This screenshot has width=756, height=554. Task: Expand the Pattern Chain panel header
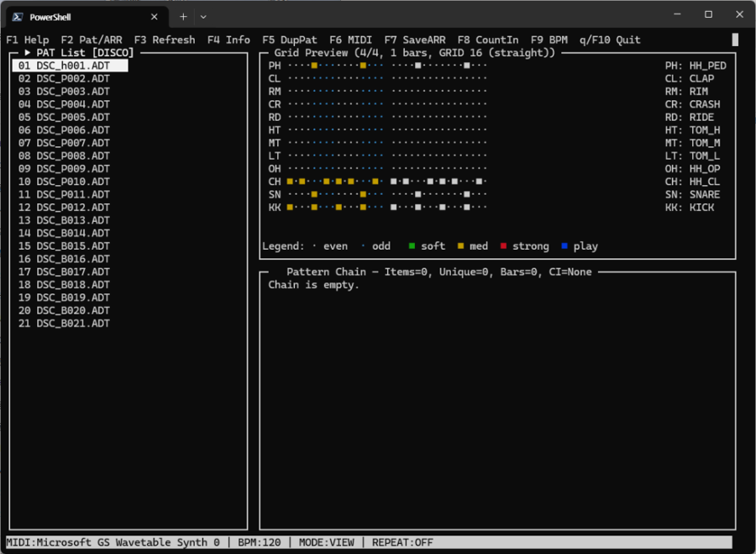tap(326, 272)
